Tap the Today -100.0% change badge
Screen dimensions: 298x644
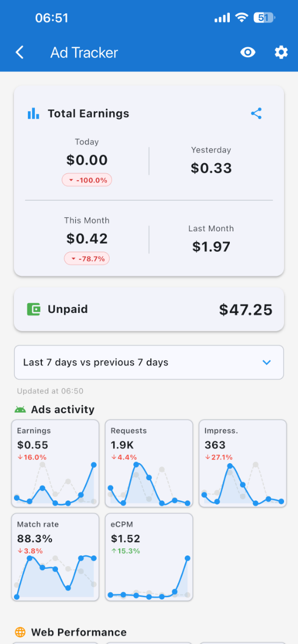tap(87, 180)
